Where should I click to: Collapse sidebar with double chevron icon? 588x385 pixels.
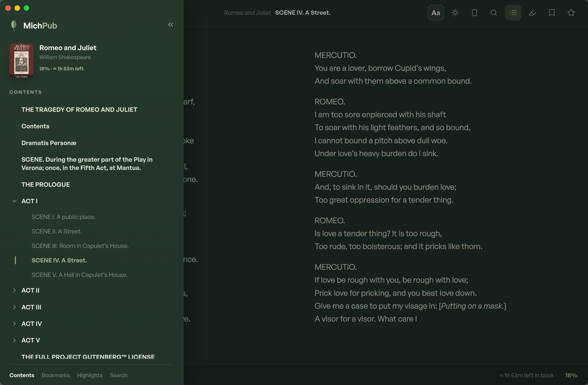(170, 25)
